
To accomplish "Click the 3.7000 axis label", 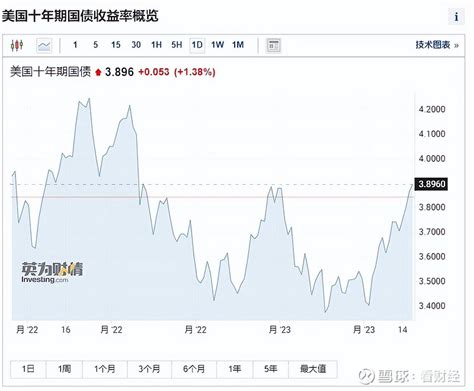I will pos(432,232).
